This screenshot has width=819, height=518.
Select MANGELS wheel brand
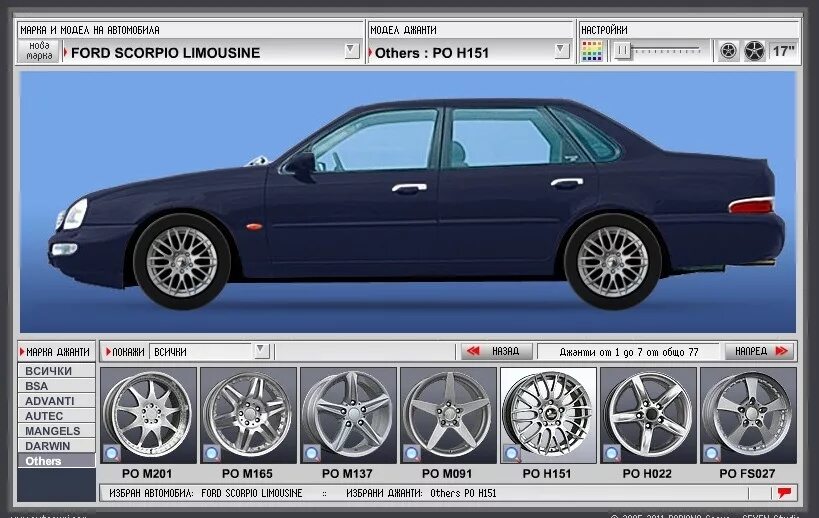[56, 431]
